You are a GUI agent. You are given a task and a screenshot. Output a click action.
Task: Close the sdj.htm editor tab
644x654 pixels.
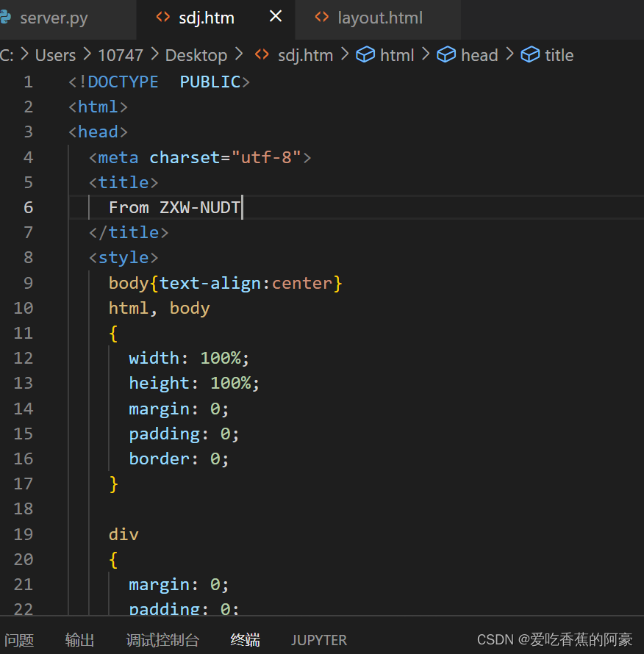pos(276,16)
